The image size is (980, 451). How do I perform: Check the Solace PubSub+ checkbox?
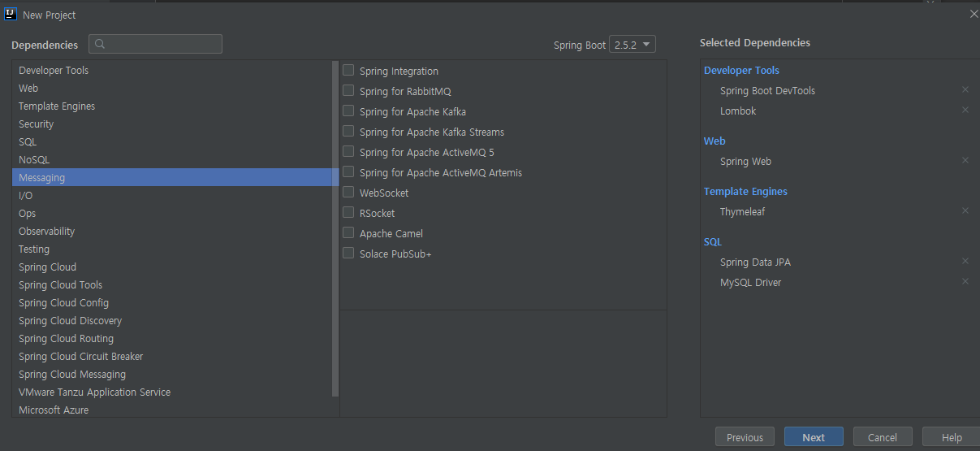(x=348, y=254)
